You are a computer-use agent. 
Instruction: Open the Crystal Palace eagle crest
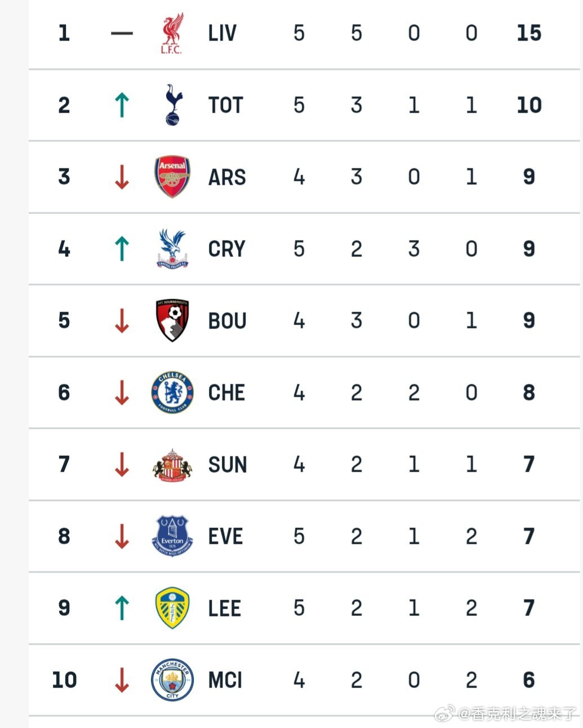coord(172,248)
